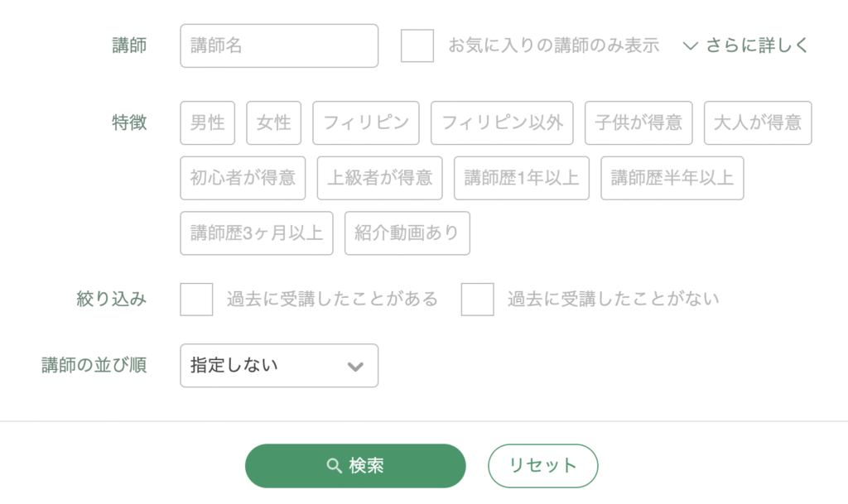Enable the 紹介動画あり tag
This screenshot has width=848, height=504.
tap(407, 233)
